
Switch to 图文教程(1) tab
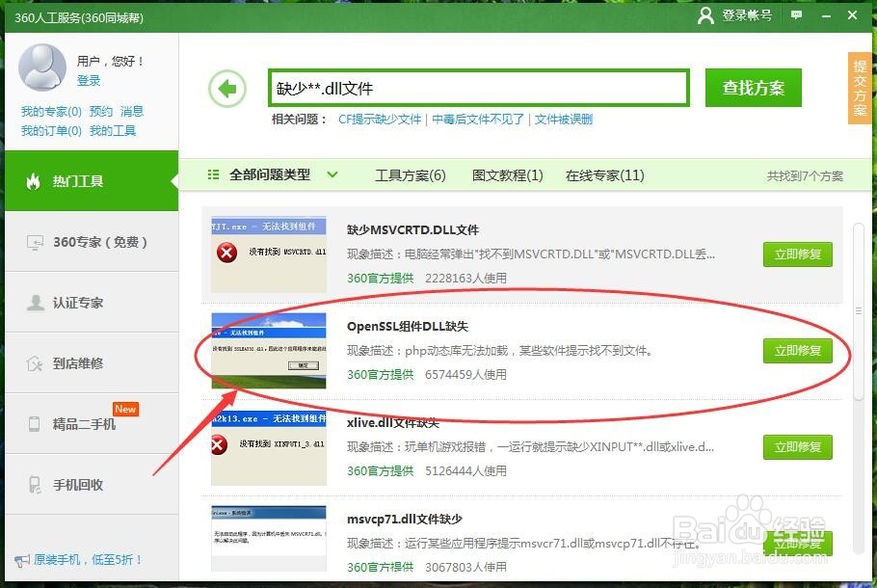pyautogui.click(x=507, y=175)
